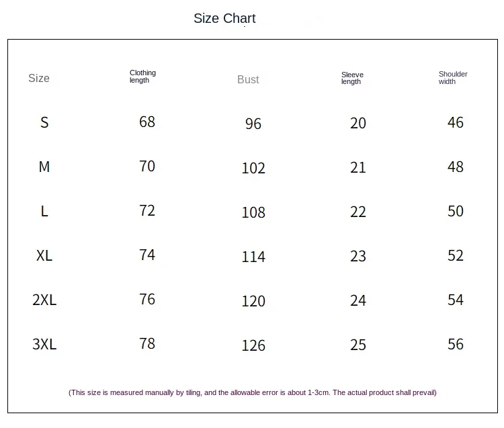
Task: Click the measurement error disclaimer note
Action: click(253, 392)
